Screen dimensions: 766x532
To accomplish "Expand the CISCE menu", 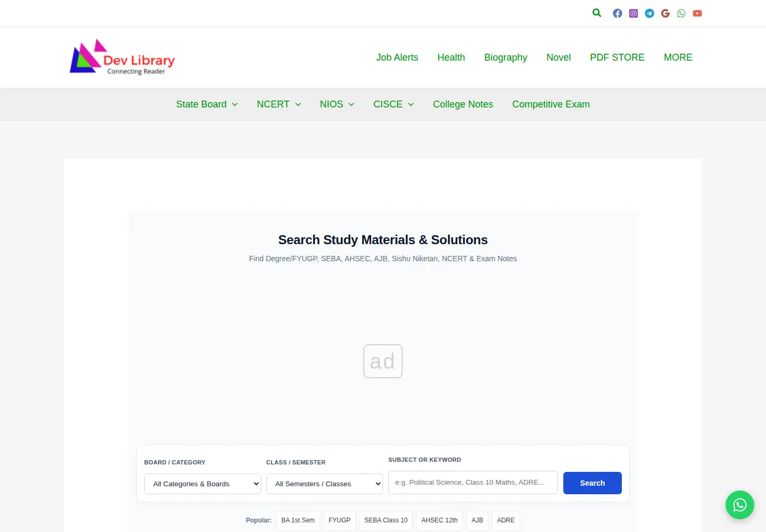I will pos(394,104).
